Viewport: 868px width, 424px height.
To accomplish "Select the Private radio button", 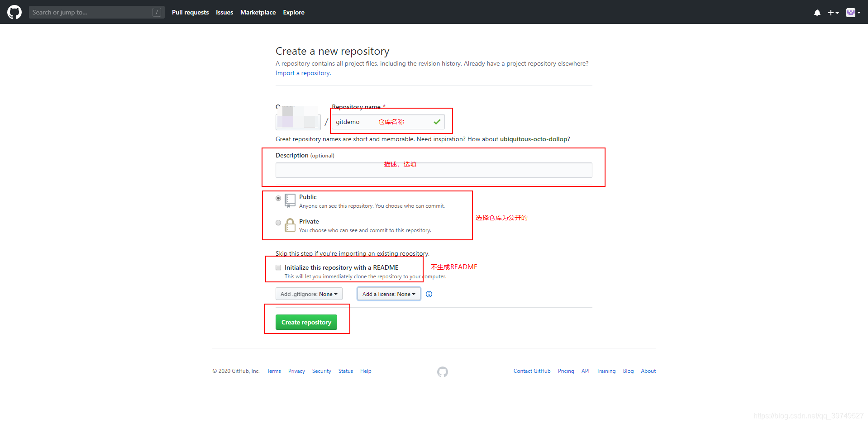I will [278, 223].
